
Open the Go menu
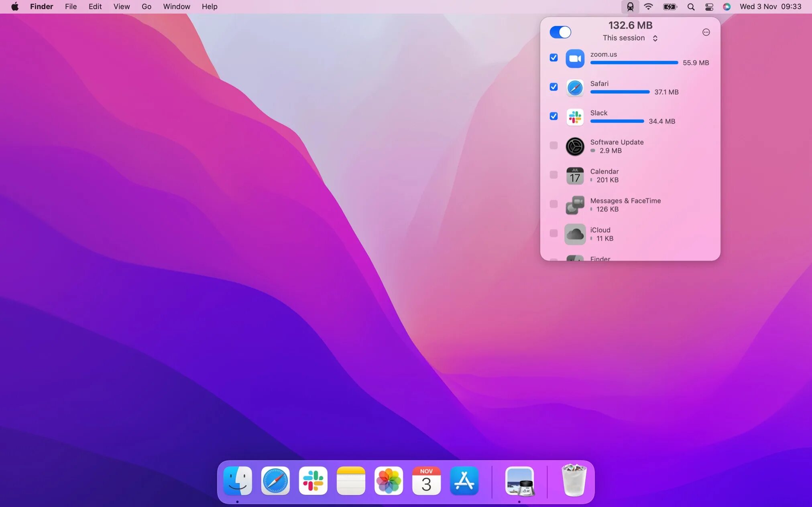[146, 7]
